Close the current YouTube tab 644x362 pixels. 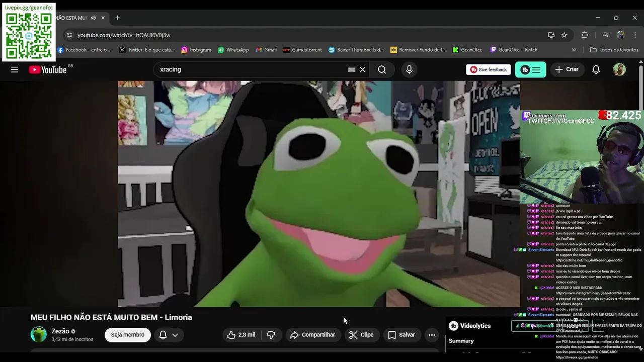[x=103, y=18]
